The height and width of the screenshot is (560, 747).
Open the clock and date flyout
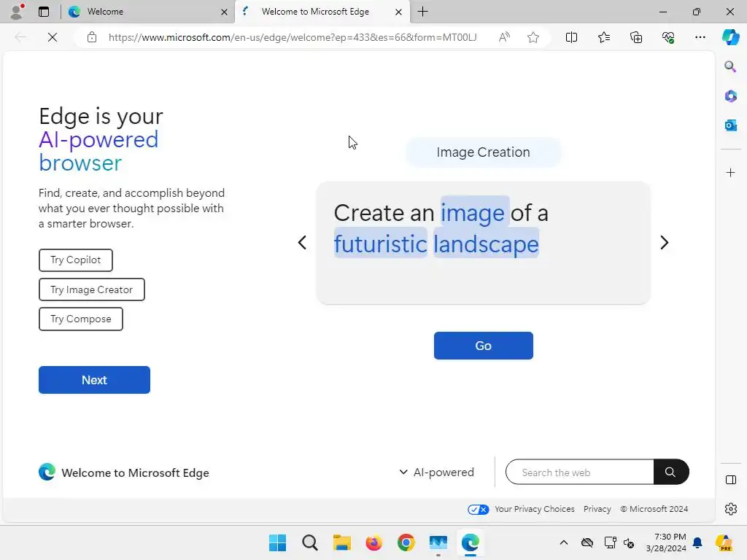(x=666, y=542)
